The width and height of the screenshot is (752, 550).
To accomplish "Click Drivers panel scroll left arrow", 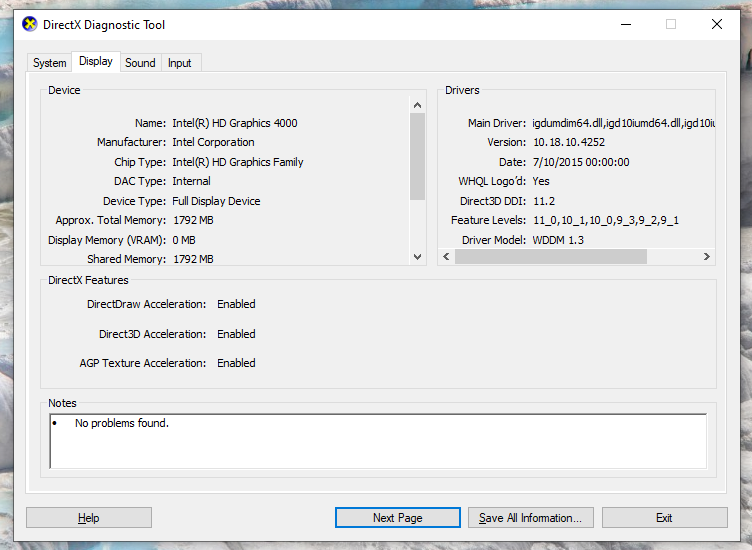I will [446, 257].
